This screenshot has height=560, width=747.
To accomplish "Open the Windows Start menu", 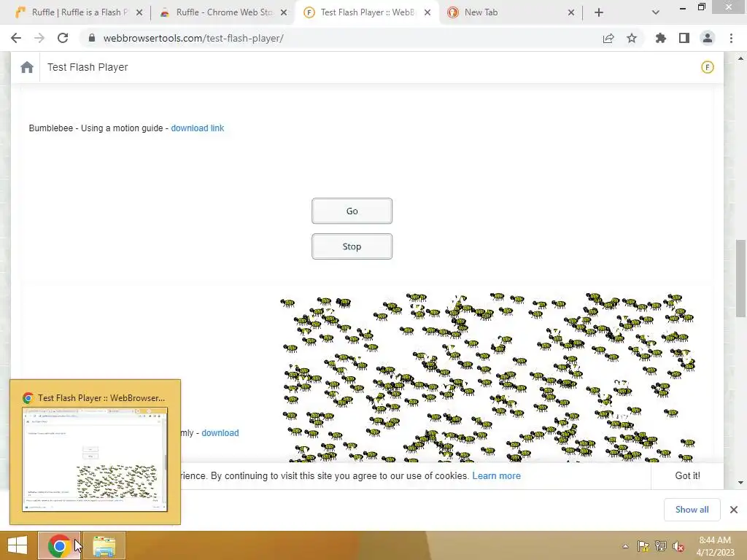I will [x=18, y=545].
